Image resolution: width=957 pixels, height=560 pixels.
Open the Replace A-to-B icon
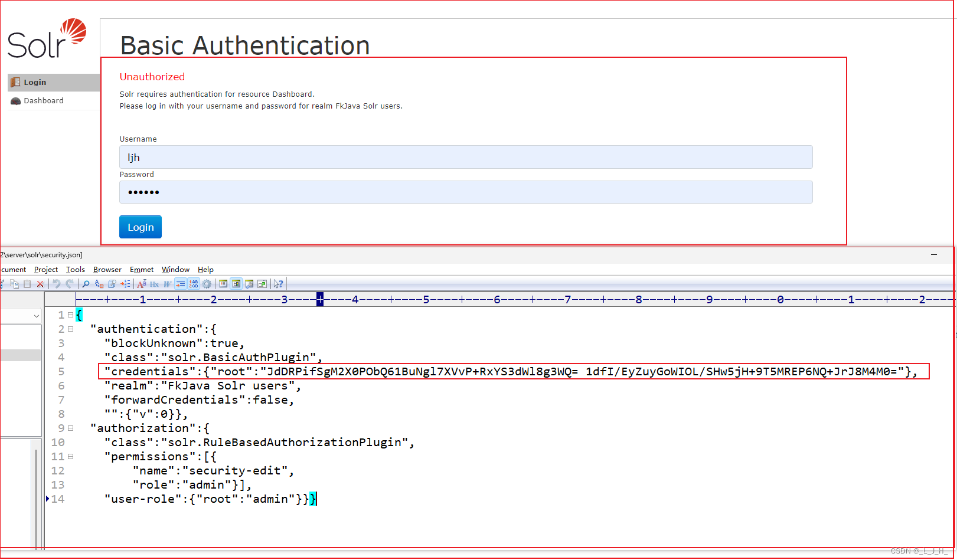click(x=99, y=284)
